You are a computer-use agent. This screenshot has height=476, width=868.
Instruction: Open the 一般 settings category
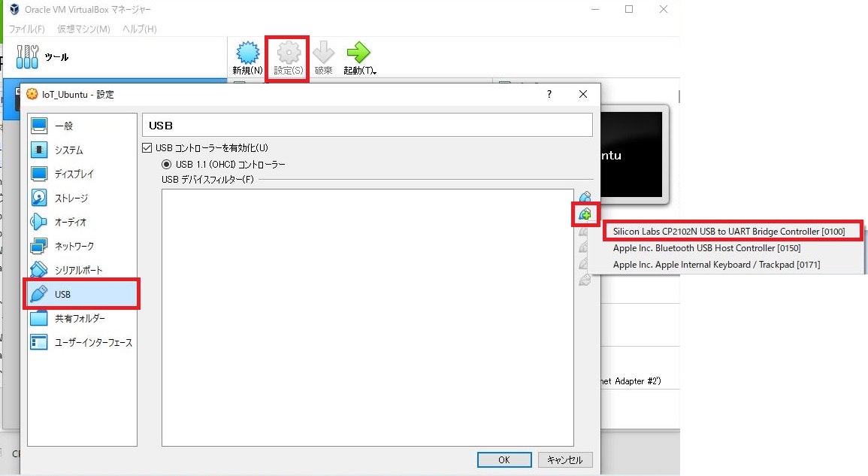(x=82, y=126)
